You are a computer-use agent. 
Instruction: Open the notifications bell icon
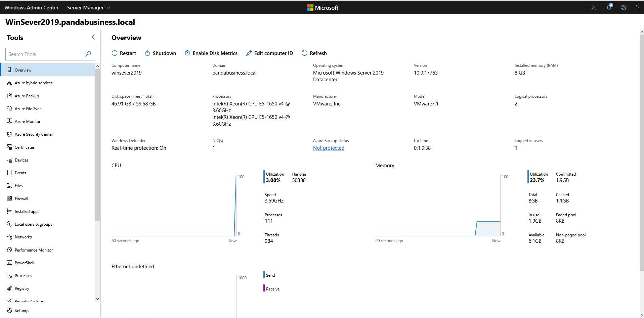[x=609, y=7]
